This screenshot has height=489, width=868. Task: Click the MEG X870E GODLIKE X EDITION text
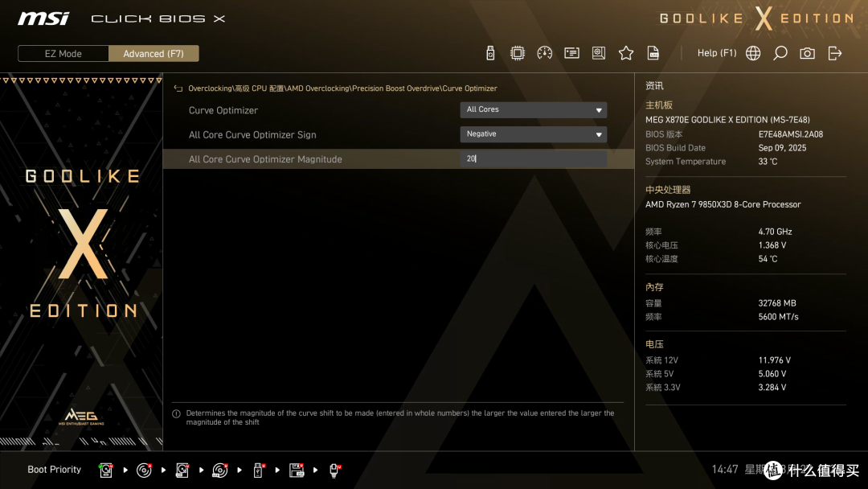(727, 120)
